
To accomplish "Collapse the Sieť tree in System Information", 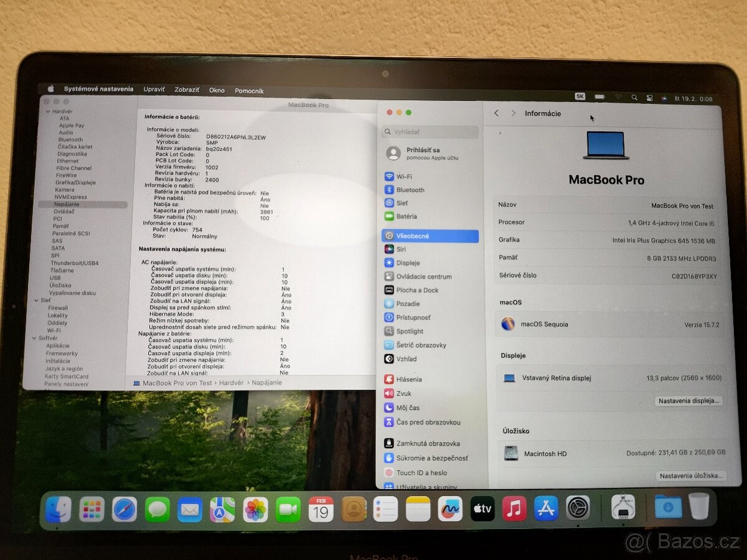I will click(37, 301).
